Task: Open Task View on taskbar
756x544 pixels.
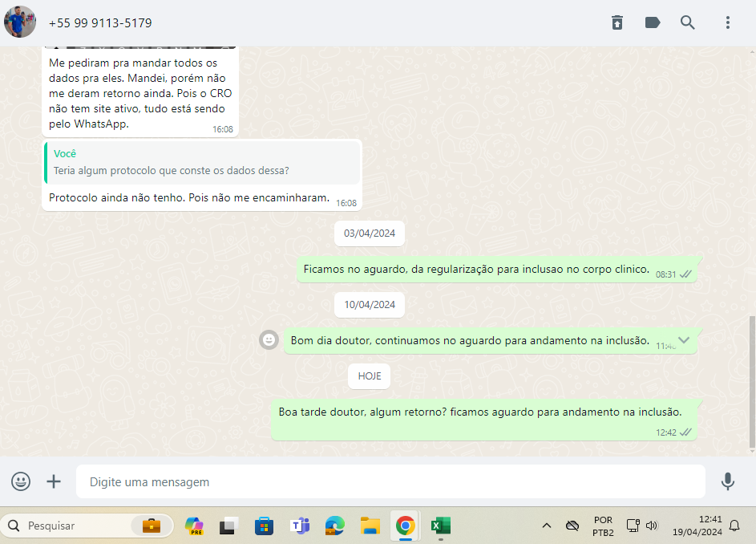Action: pyautogui.click(x=229, y=526)
